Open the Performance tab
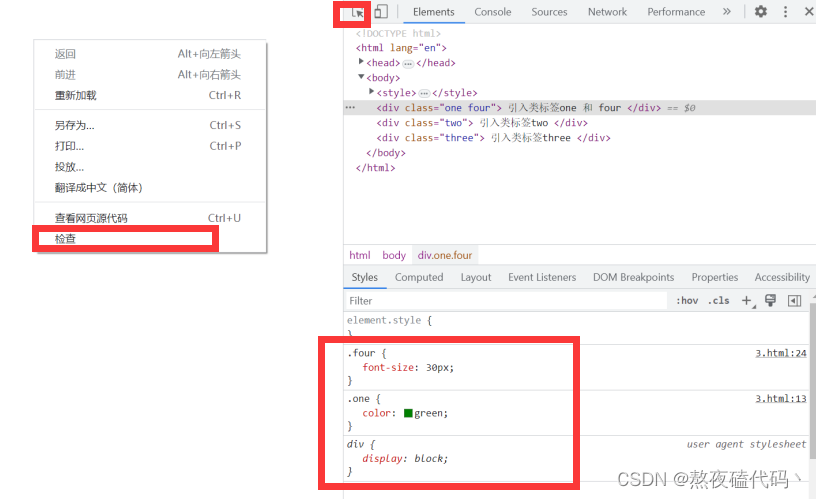The image size is (816, 499). (x=676, y=12)
